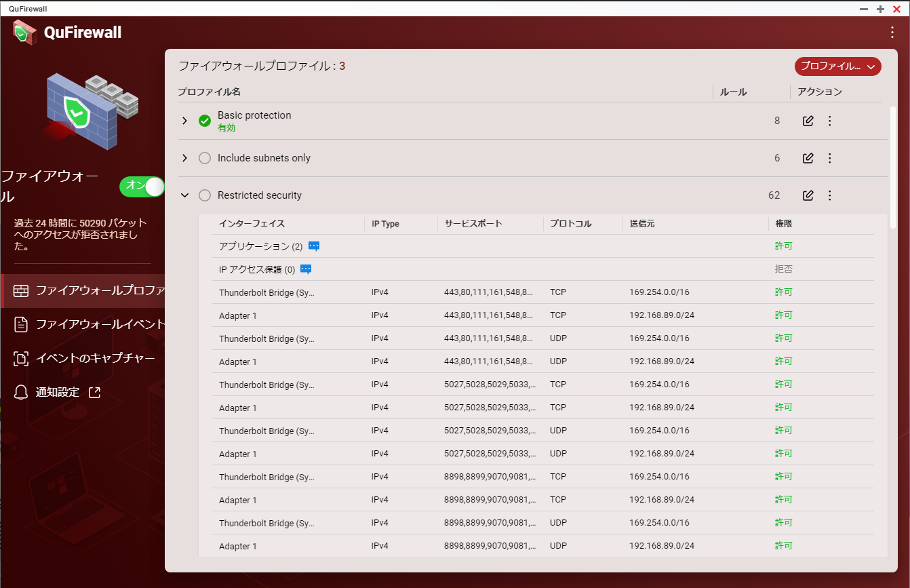Toggle the firewall オン switch off
The height and width of the screenshot is (588, 910).
(x=142, y=187)
